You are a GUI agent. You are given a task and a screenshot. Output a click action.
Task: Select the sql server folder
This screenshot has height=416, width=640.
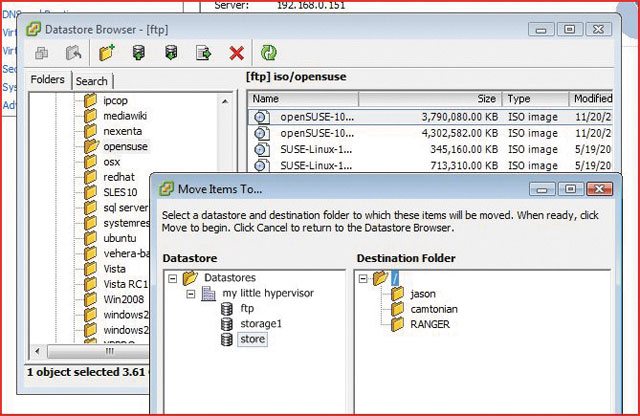click(125, 208)
